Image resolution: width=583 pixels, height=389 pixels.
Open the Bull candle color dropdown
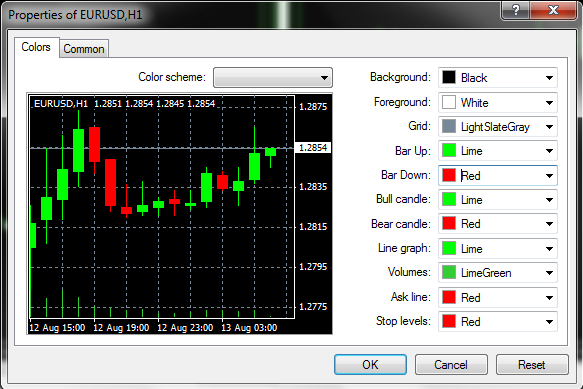coord(498,200)
